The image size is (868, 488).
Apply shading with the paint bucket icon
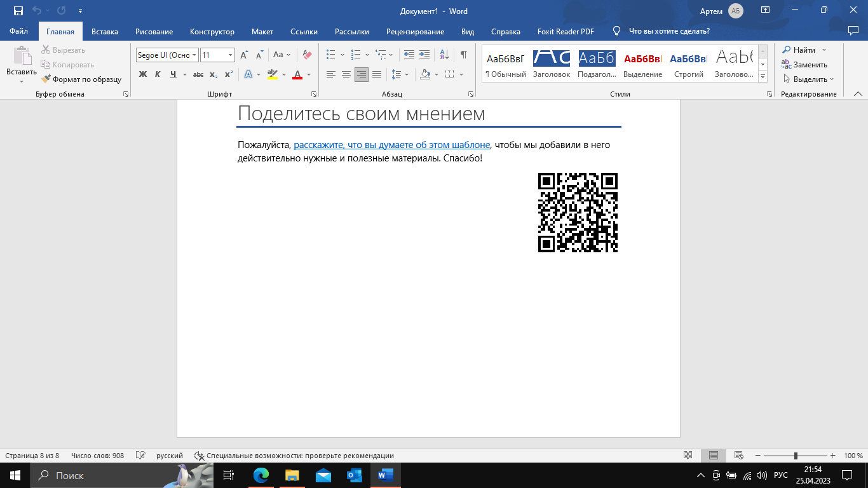(426, 74)
